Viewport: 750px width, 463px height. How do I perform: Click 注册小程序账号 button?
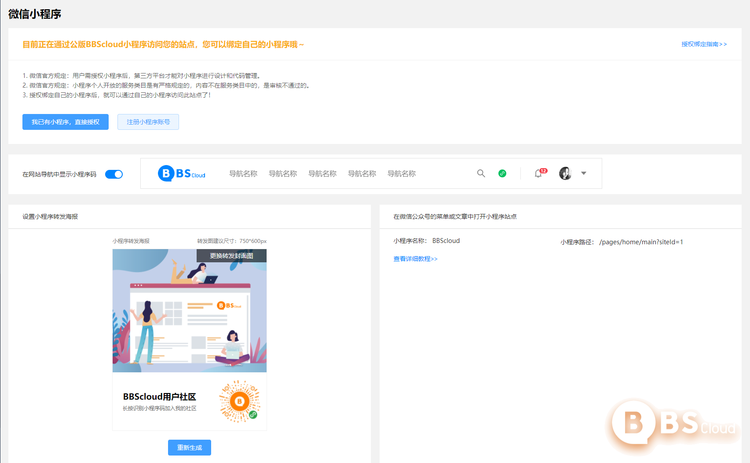[x=148, y=122]
